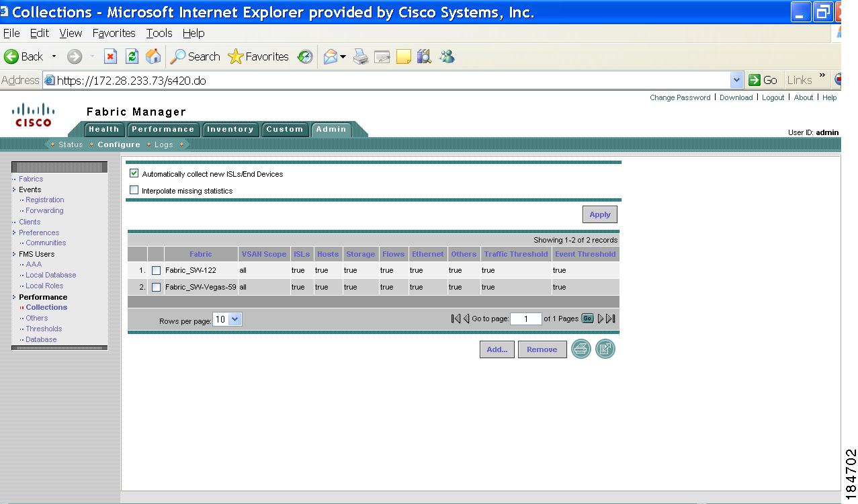Click the Remove button
This screenshot has width=858, height=504.
click(542, 349)
